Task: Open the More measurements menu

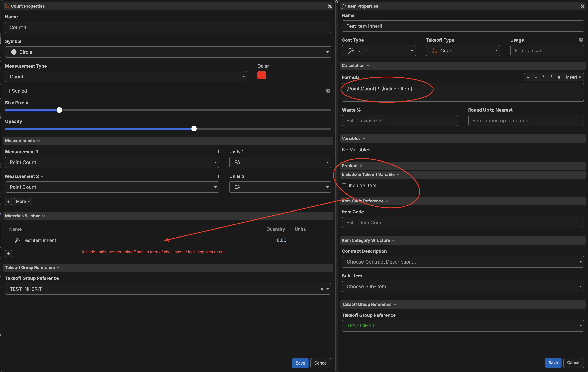Action: (23, 201)
